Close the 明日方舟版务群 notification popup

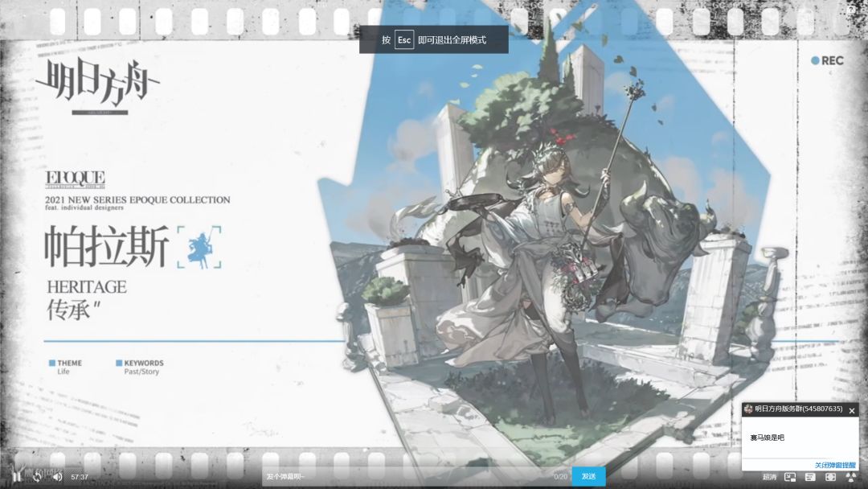click(852, 410)
